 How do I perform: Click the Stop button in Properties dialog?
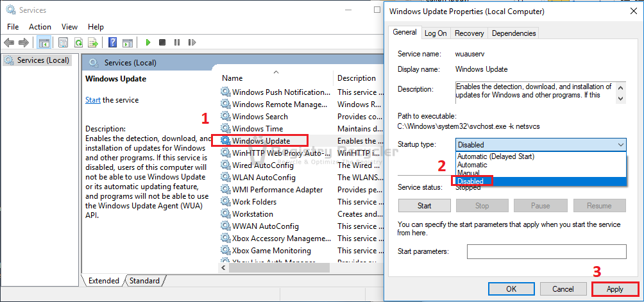482,206
